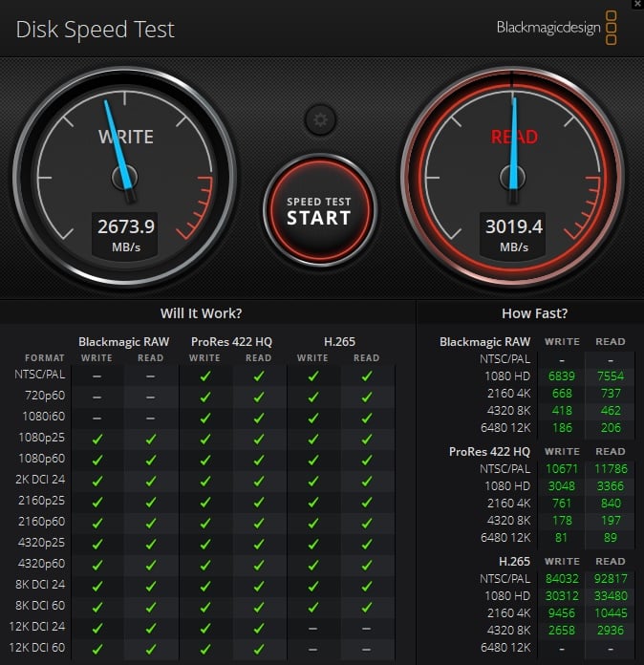
Task: Click the 4320p25 format row label
Action: tap(42, 543)
